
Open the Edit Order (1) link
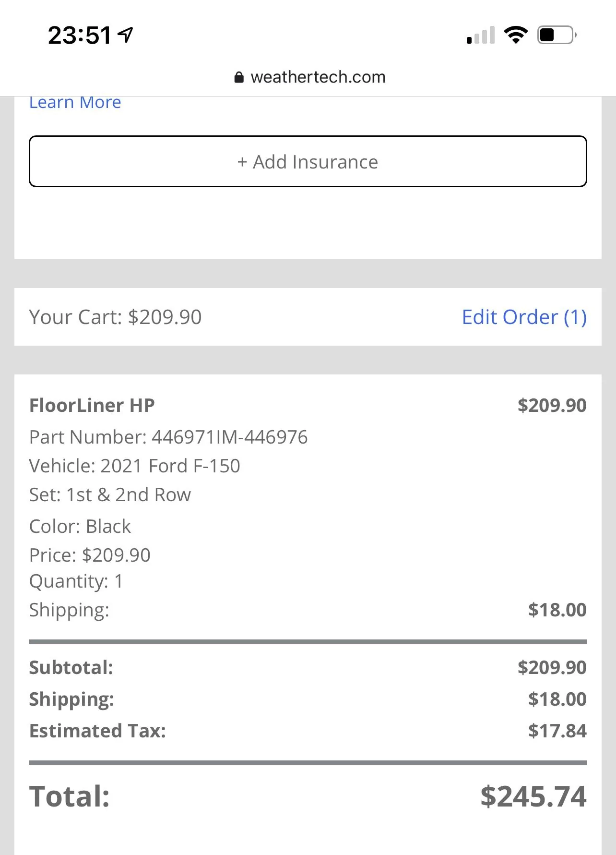coord(524,317)
